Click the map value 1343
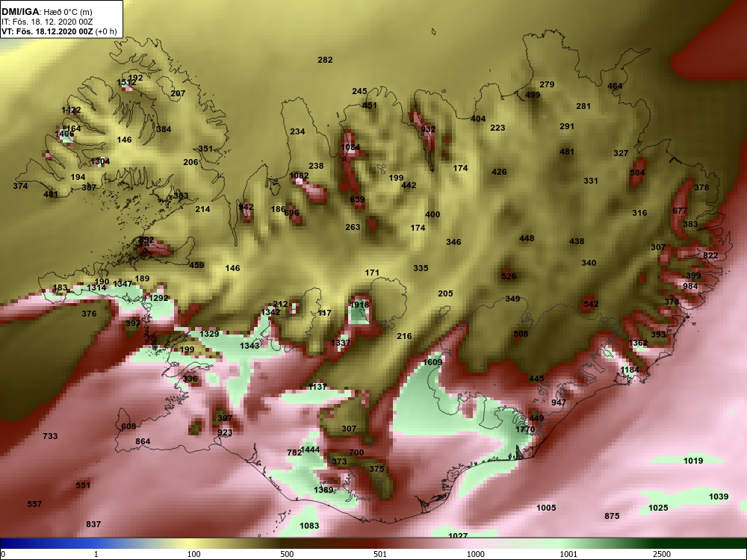Viewport: 747px width, 560px height. (x=249, y=346)
